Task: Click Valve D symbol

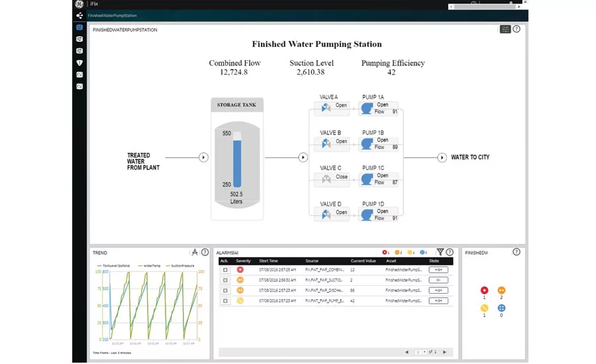Action: point(326,214)
